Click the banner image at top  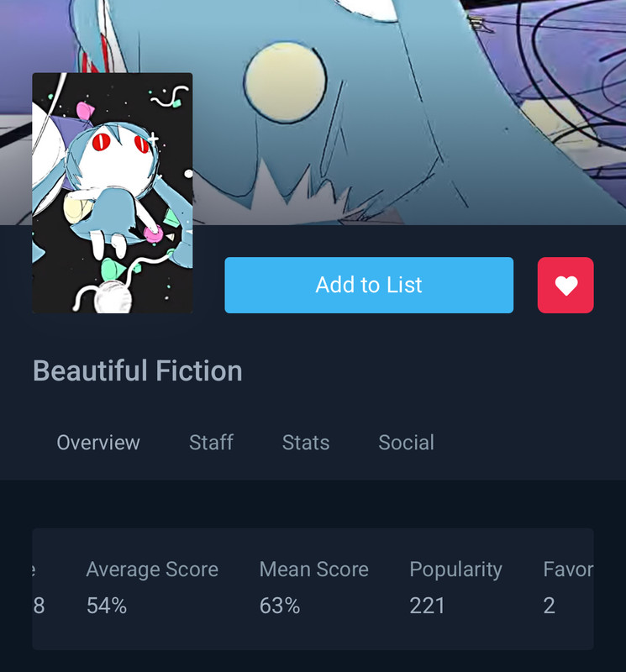pos(313,113)
